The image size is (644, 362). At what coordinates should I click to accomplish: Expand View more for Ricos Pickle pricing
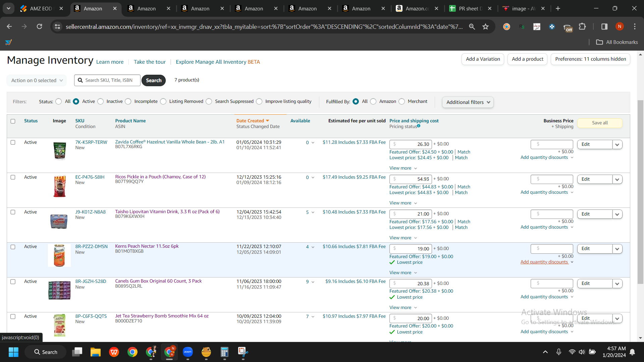point(403,203)
